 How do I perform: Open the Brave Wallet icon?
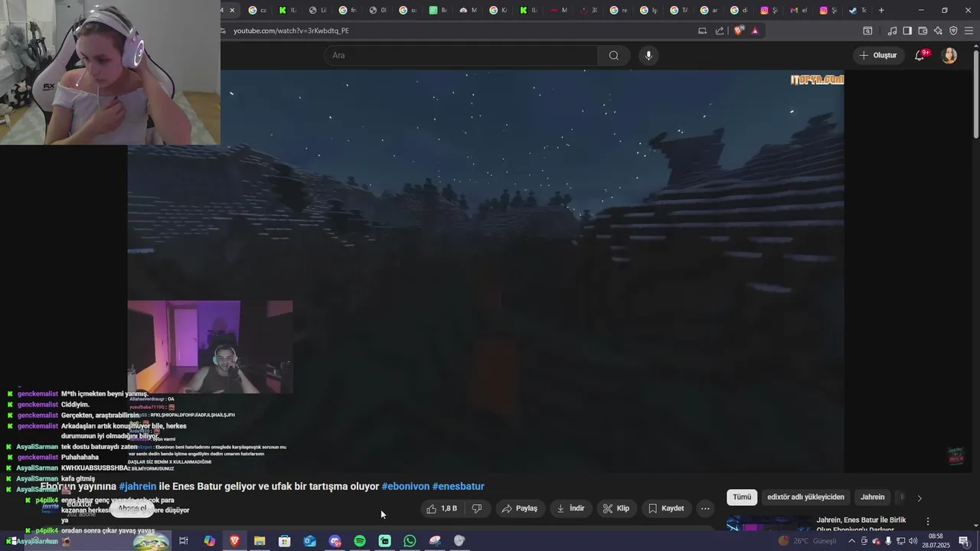pyautogui.click(x=923, y=31)
